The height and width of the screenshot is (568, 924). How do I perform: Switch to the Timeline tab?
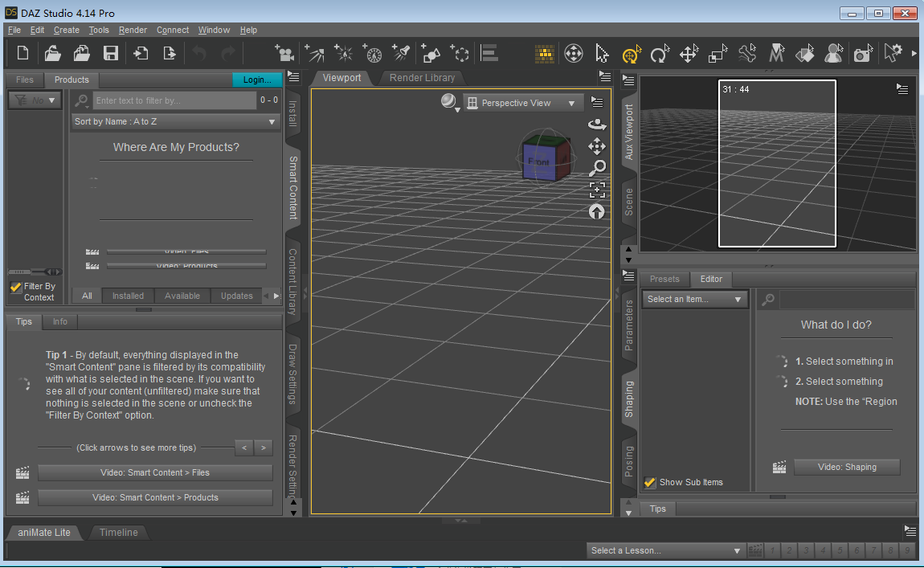(x=118, y=533)
